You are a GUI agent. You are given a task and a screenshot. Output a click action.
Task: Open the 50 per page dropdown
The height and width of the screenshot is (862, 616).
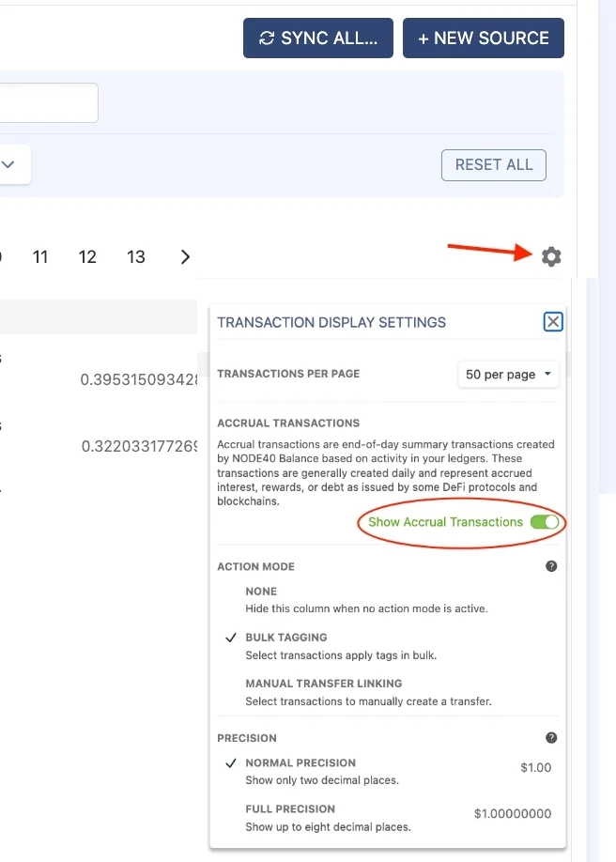pyautogui.click(x=507, y=375)
